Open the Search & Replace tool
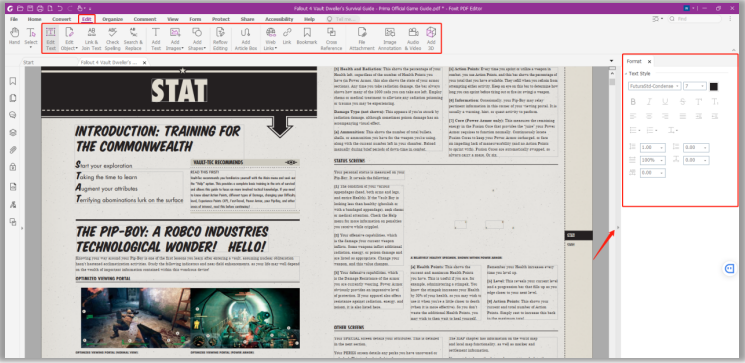This screenshot has height=363, width=745. (133, 38)
